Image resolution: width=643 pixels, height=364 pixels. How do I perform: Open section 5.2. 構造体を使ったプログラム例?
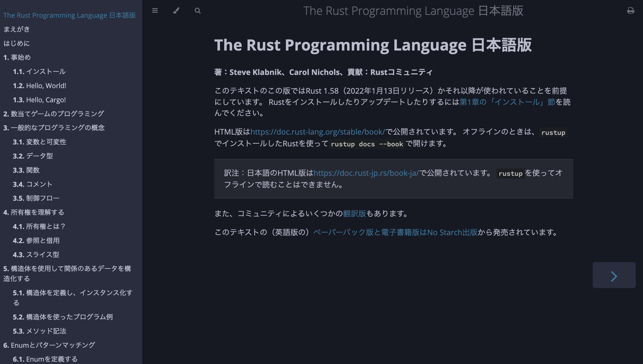coord(63,317)
